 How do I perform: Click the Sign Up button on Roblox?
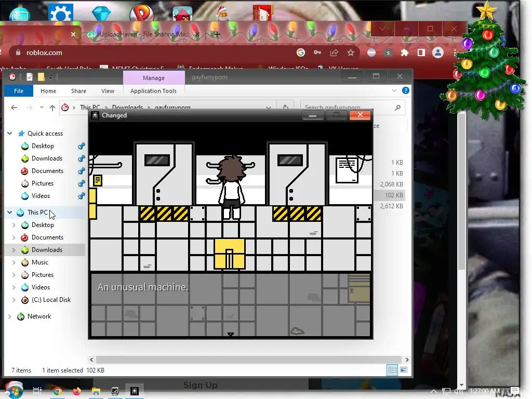tap(200, 385)
